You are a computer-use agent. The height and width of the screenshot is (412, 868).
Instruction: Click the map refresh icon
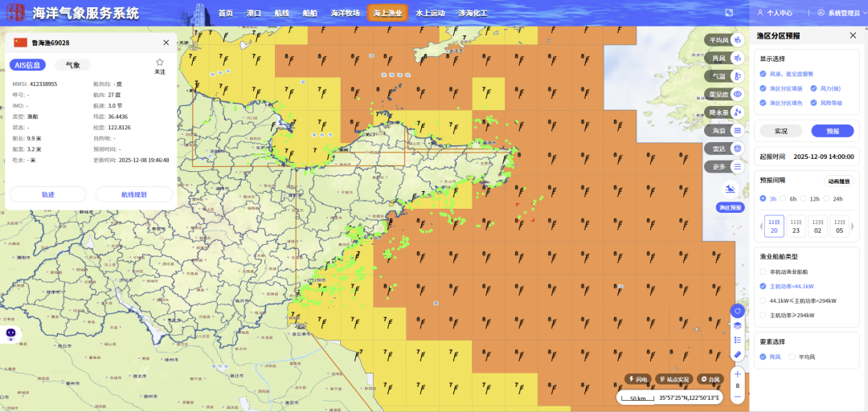tap(737, 311)
